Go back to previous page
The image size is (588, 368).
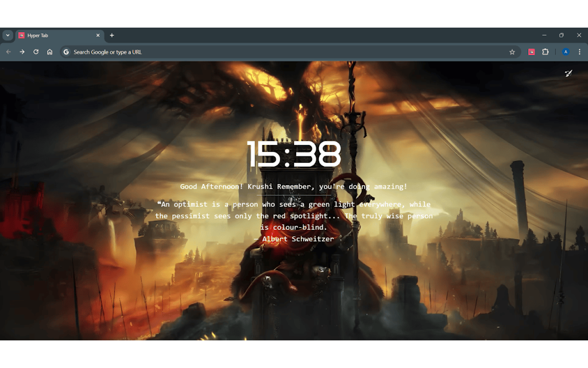[9, 52]
